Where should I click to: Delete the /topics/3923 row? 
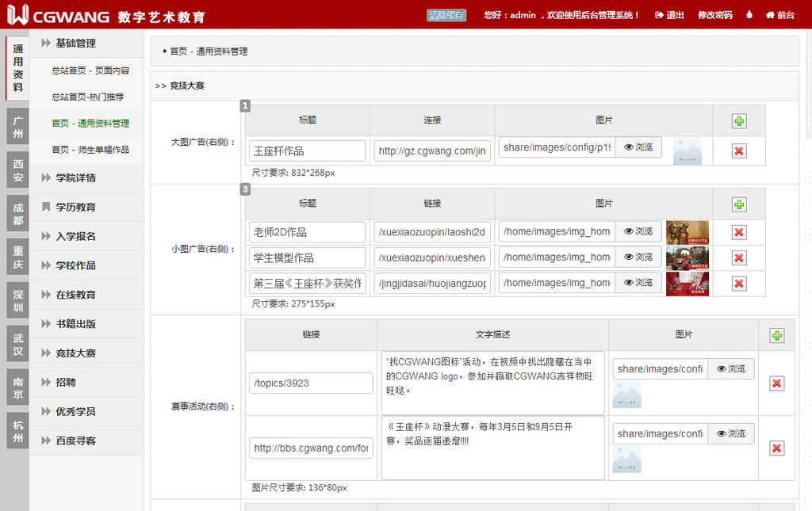click(x=777, y=383)
